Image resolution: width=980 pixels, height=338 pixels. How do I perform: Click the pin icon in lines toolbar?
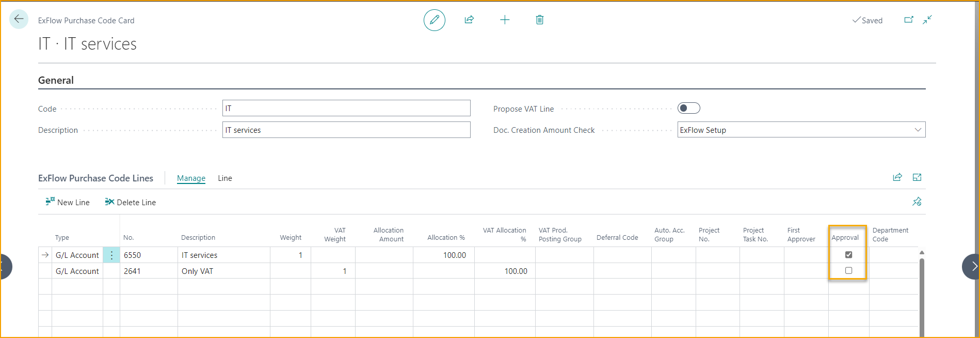click(x=917, y=202)
